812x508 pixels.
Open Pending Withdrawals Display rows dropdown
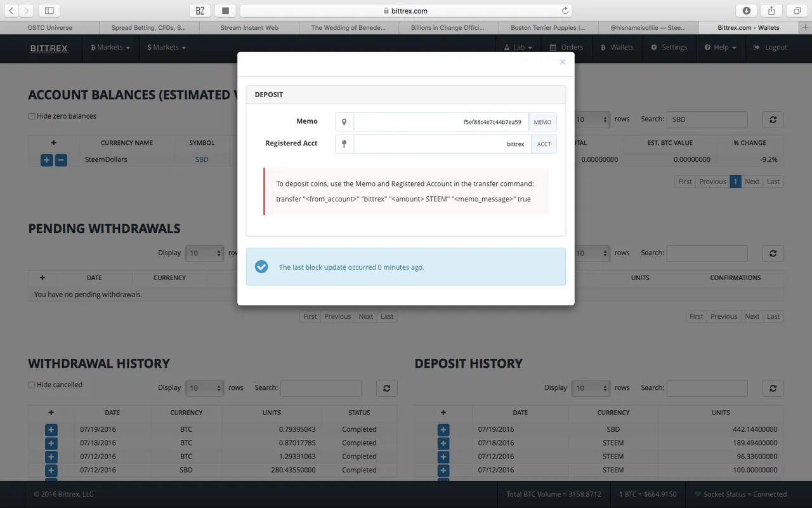pyautogui.click(x=204, y=253)
